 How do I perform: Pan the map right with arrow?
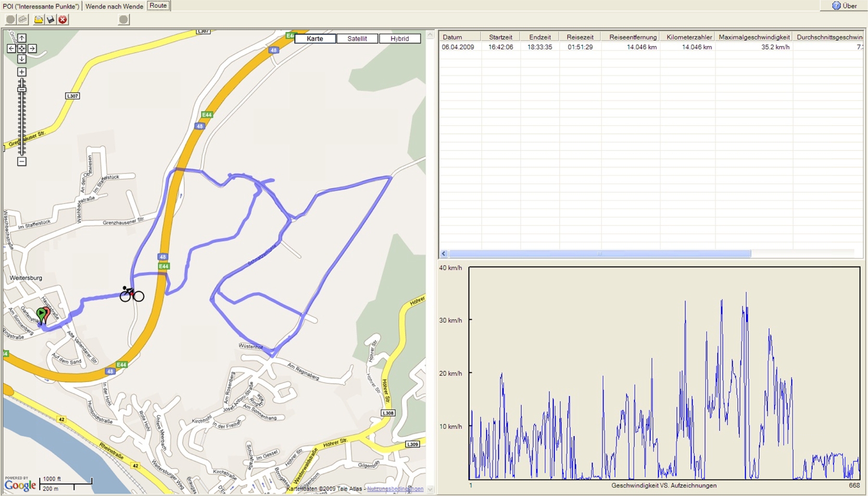tap(32, 48)
